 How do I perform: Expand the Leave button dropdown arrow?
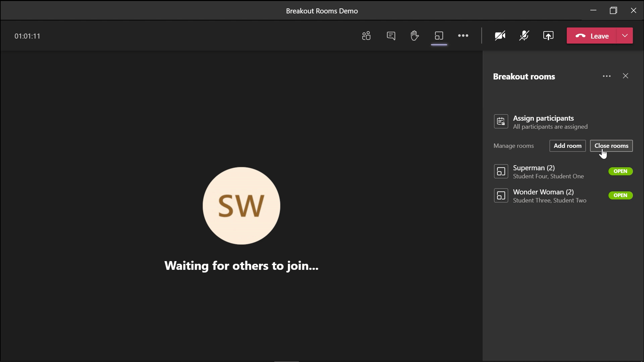coord(625,36)
